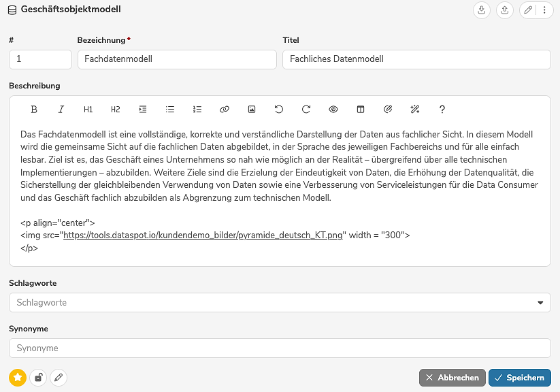
Task: Toggle bold formatting in the editor
Action: [33, 109]
